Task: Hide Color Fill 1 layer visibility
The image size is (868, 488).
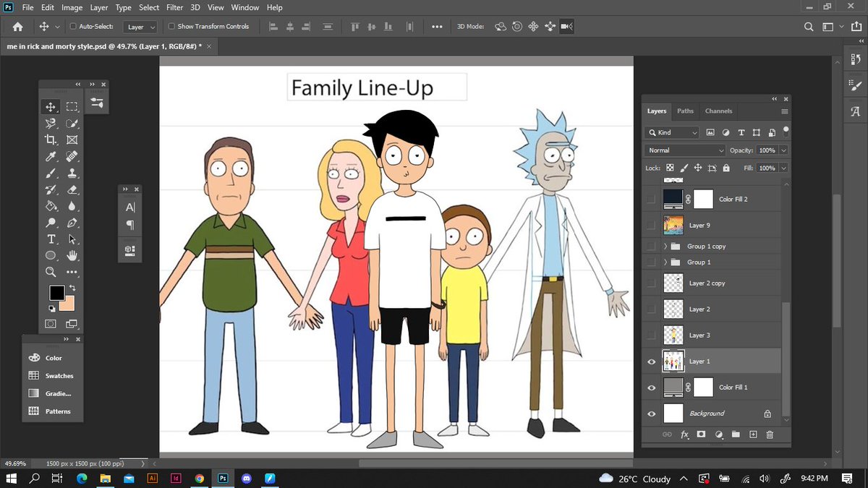Action: click(651, 388)
